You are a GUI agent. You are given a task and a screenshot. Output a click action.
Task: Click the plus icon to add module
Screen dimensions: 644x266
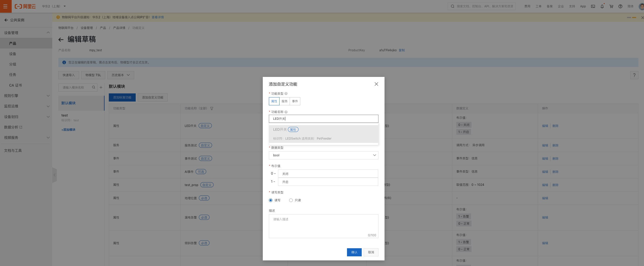tap(101, 87)
